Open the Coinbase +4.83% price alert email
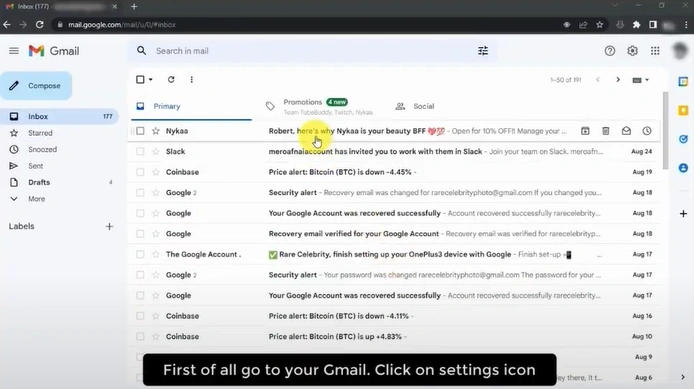 coord(394,337)
